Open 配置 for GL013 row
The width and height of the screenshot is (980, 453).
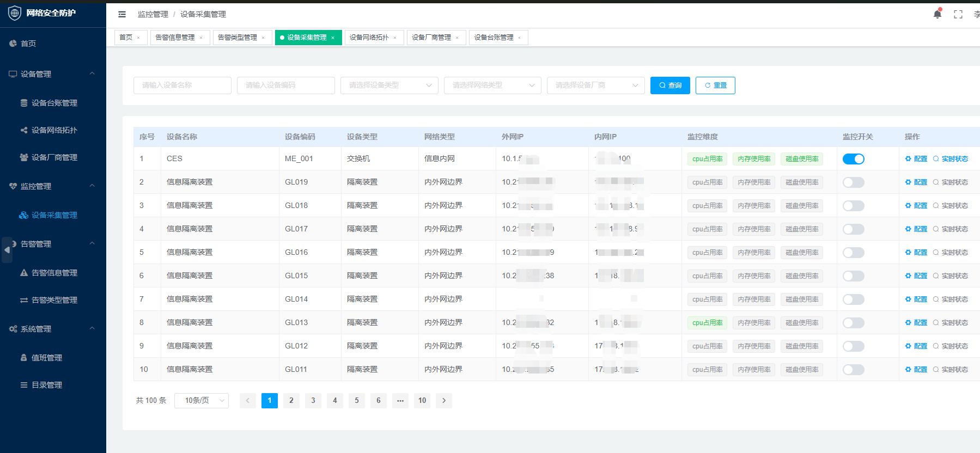click(x=916, y=323)
